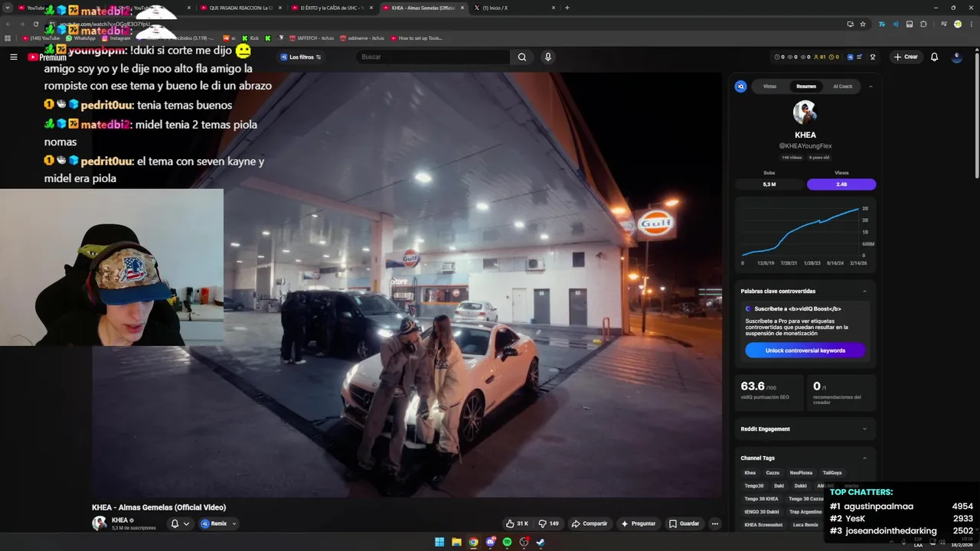Click Cazzu channel tag
Image resolution: width=980 pixels, height=551 pixels.
coord(773,473)
